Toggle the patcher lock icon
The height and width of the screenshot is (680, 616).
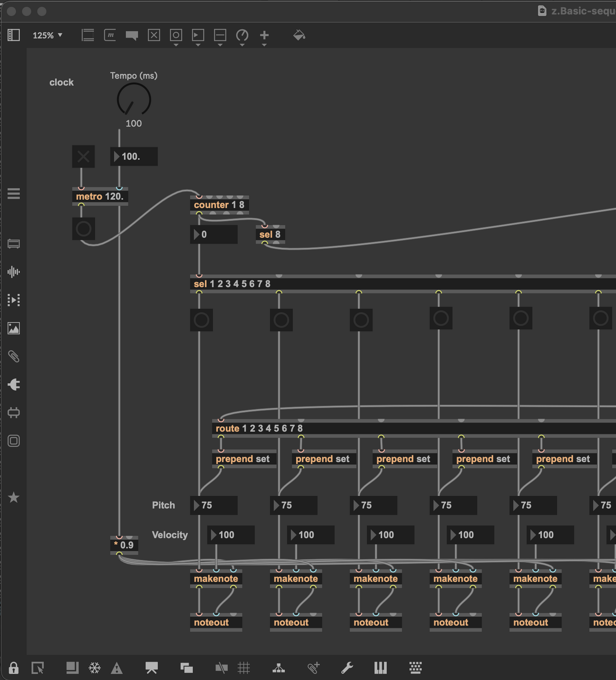pos(14,668)
